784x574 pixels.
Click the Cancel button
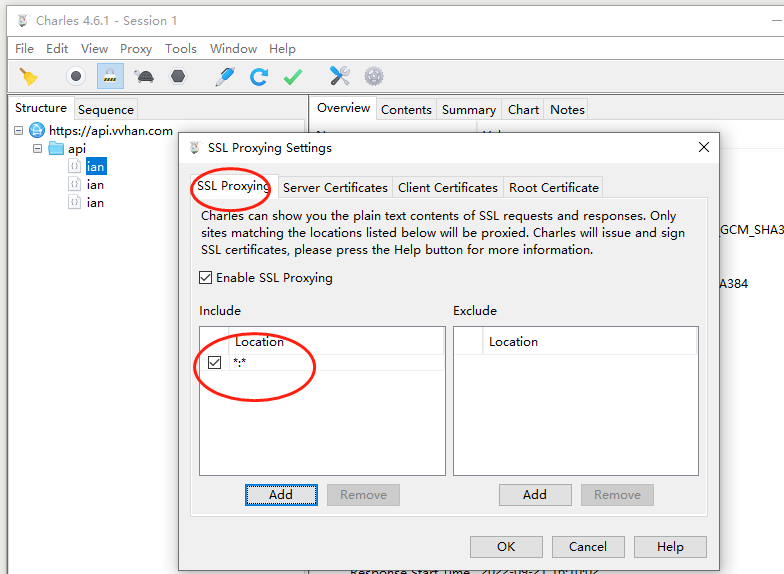(x=588, y=546)
